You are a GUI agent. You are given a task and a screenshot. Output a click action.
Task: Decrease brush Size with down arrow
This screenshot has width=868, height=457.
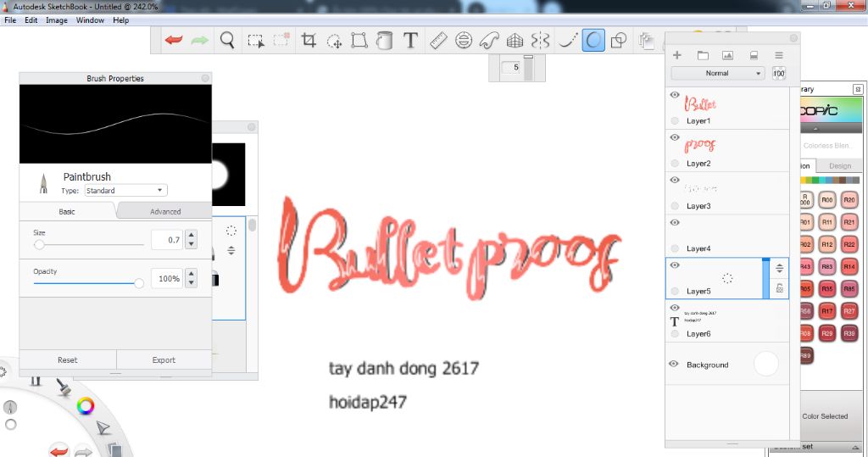coord(191,244)
